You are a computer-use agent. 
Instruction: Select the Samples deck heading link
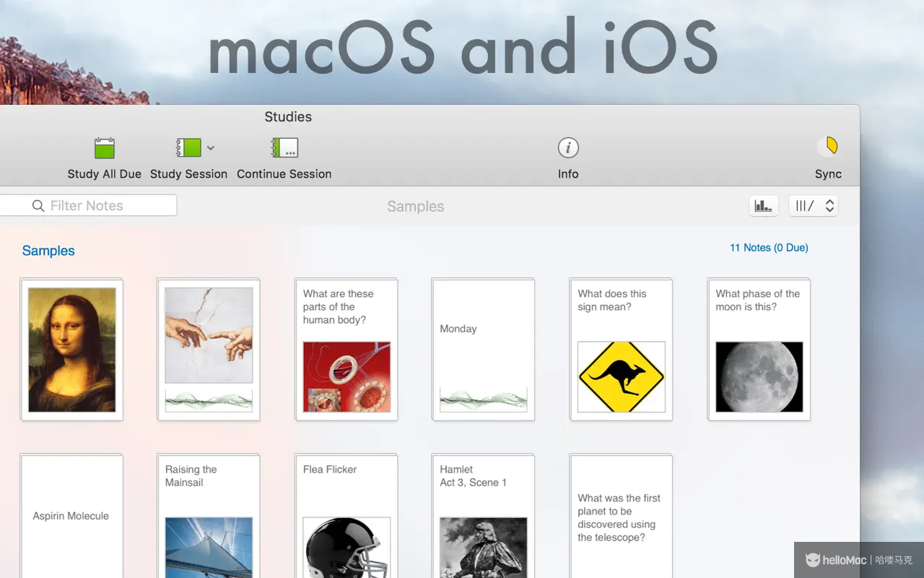coord(48,251)
